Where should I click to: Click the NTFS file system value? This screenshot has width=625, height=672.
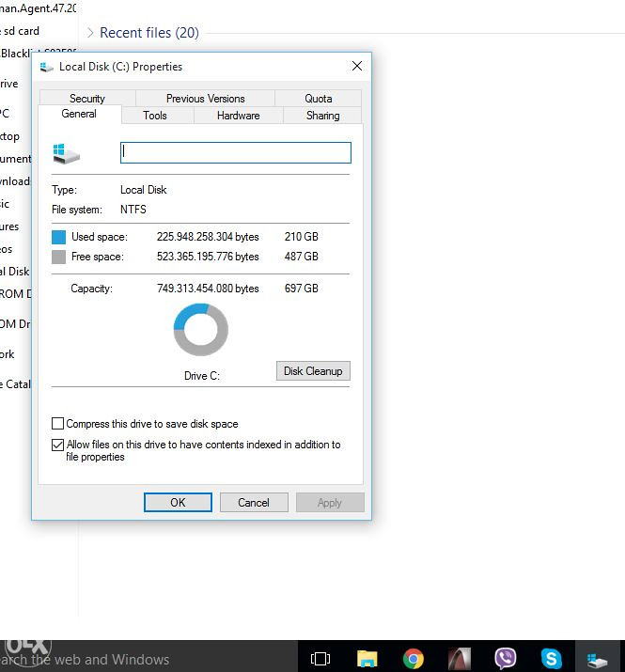pyautogui.click(x=133, y=210)
